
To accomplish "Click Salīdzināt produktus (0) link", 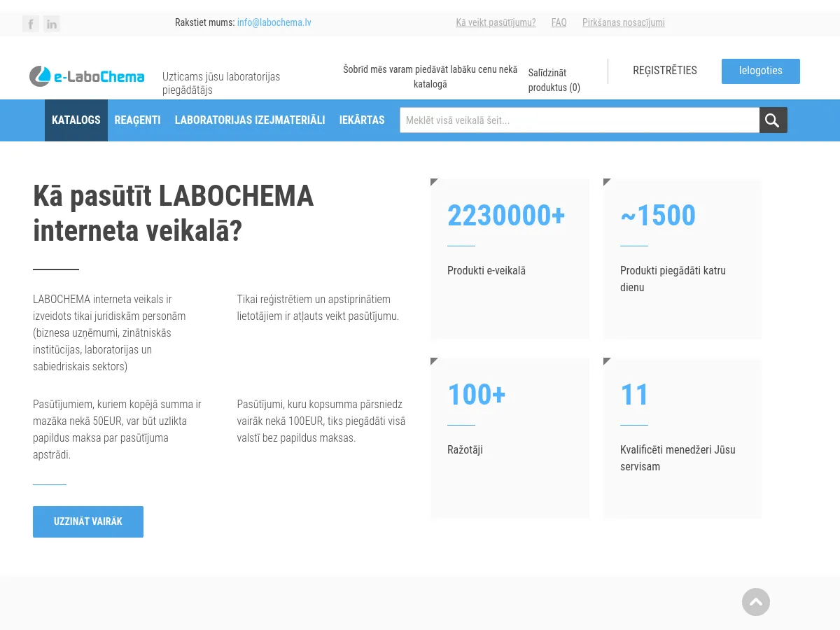I will (x=554, y=80).
